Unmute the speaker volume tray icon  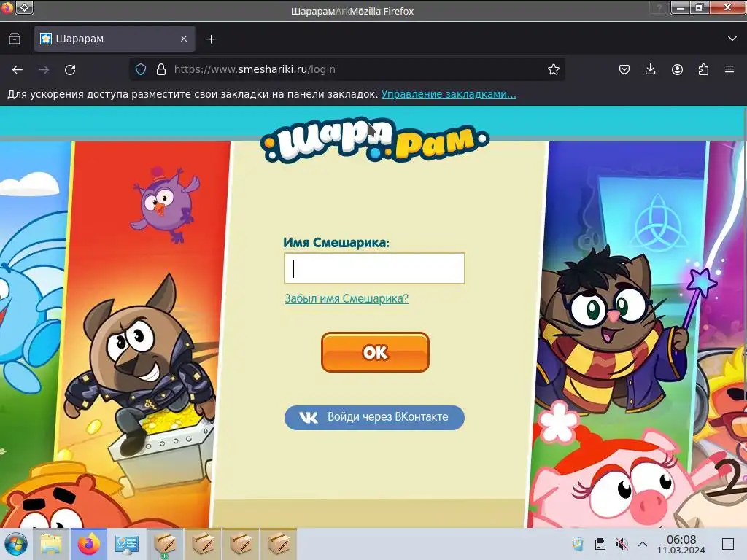(x=622, y=544)
